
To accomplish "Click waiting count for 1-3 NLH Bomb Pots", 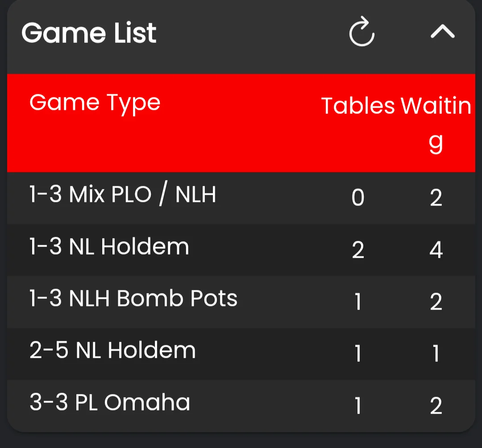I will 436,301.
